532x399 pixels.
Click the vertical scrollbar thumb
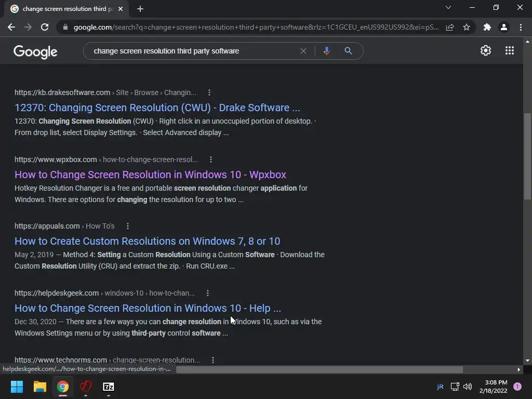tap(527, 156)
